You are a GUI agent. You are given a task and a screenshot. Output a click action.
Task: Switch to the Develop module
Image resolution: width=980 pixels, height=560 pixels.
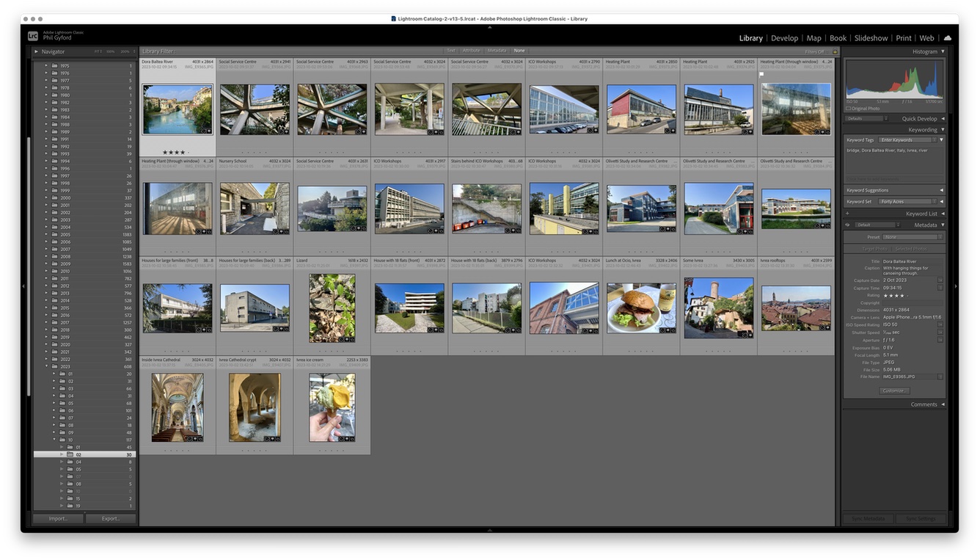(x=784, y=38)
